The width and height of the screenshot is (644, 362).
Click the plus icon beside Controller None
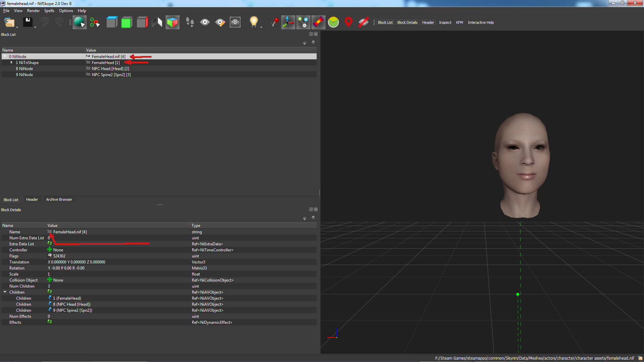click(x=50, y=250)
